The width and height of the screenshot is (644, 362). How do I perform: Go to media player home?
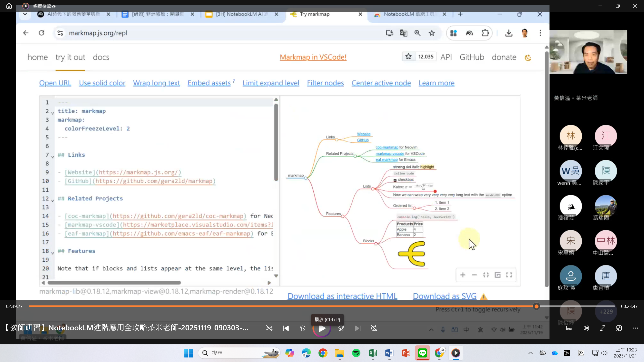coord(9,6)
